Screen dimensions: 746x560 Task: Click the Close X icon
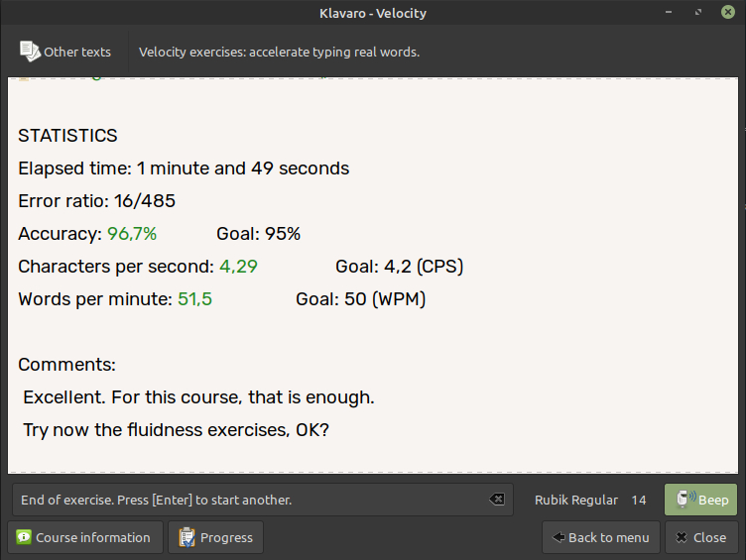tap(682, 537)
